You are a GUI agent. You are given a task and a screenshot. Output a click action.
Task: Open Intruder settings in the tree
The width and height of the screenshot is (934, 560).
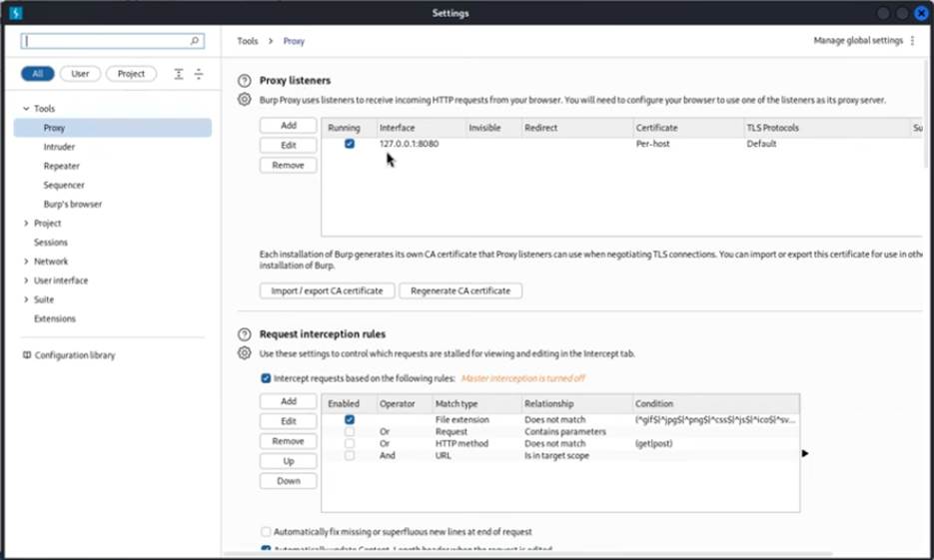pyautogui.click(x=59, y=147)
